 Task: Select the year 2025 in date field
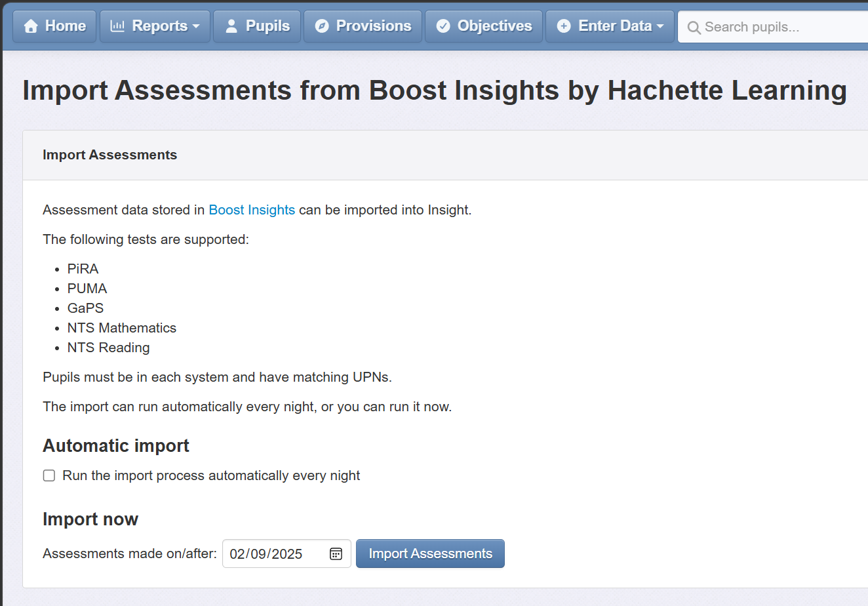(x=287, y=554)
